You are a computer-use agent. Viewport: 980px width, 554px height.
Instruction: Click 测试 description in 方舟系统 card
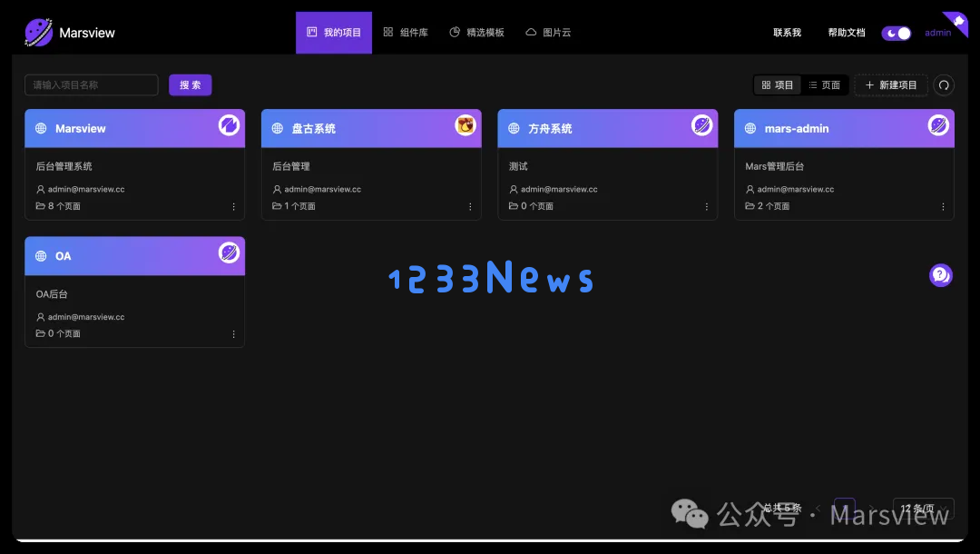[518, 166]
